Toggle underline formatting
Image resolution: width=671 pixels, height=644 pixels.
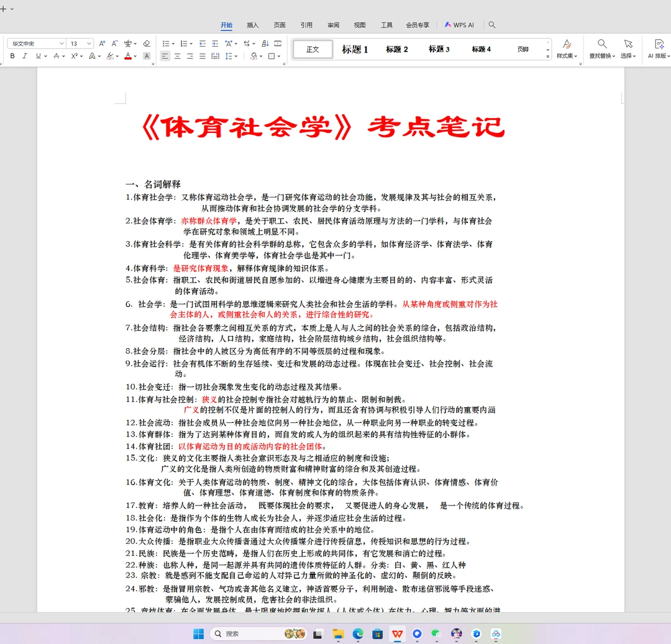(38, 57)
